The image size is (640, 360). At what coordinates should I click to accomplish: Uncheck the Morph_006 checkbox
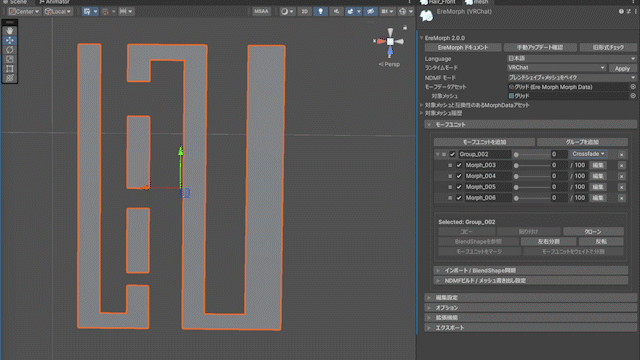pos(459,198)
